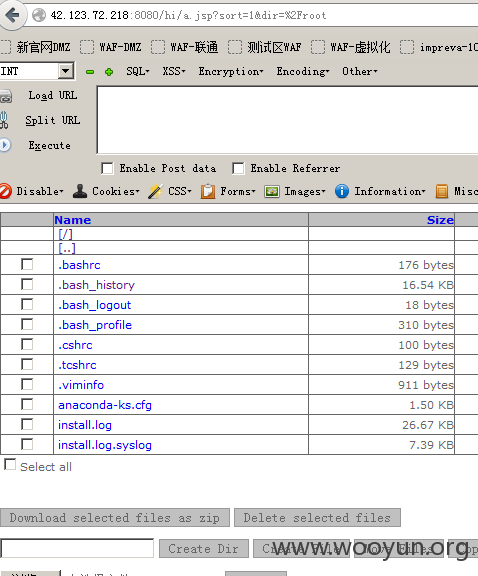This screenshot has width=478, height=576.
Task: Click the Images picture icon
Action: coord(272,191)
